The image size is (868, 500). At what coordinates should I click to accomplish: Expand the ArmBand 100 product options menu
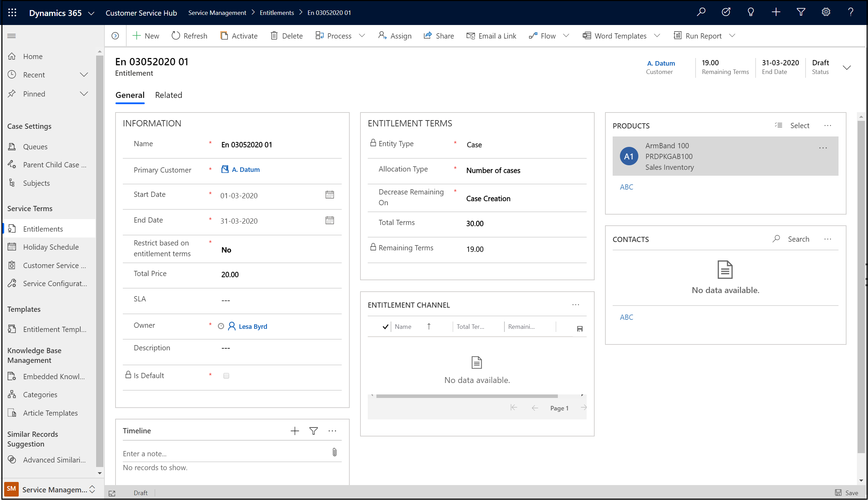click(824, 148)
